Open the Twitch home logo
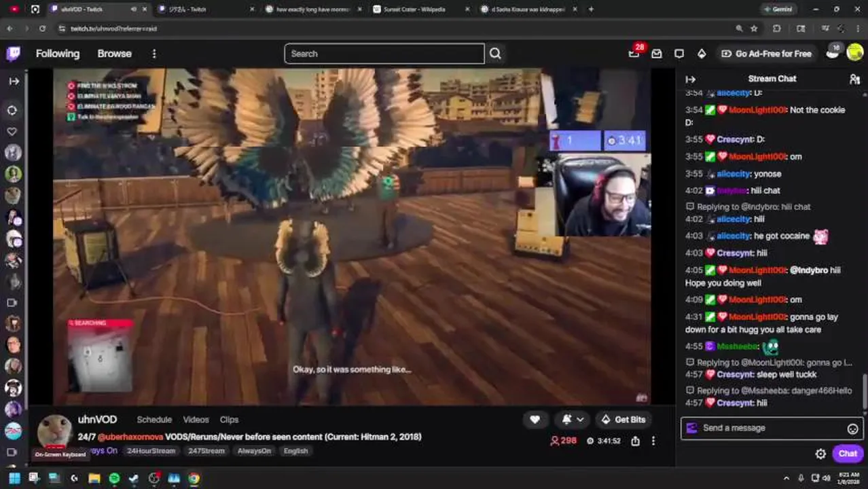 pyautogui.click(x=13, y=54)
